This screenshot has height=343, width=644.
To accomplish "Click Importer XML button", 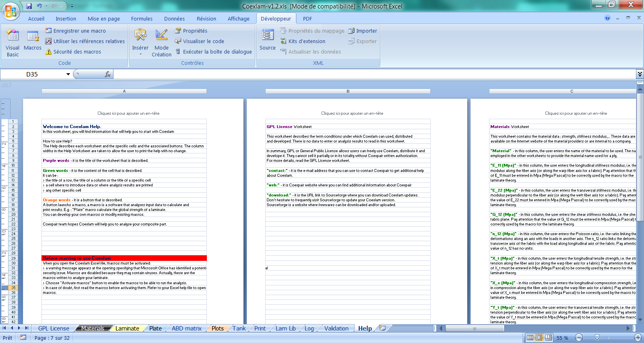I will [x=363, y=31].
